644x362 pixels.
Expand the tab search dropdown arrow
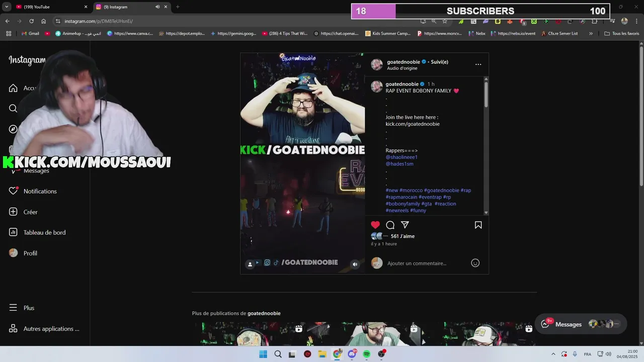pos(6,7)
